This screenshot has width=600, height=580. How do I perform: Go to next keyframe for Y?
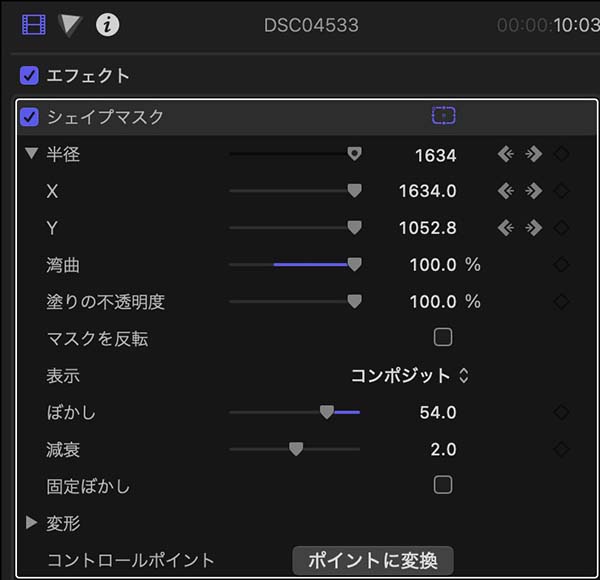coord(534,227)
